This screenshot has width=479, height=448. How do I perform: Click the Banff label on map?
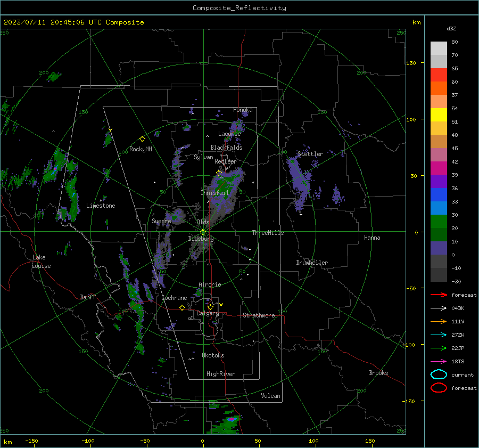88,297
